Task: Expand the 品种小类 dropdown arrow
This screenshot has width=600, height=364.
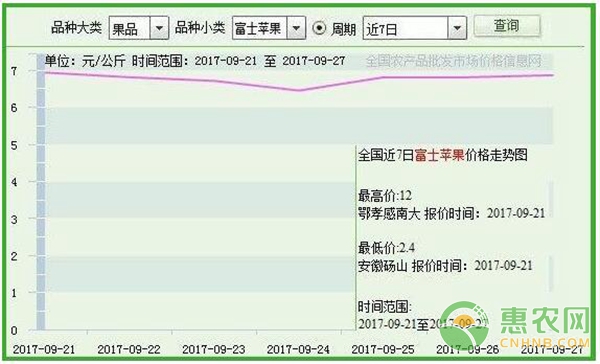Action: 296,28
